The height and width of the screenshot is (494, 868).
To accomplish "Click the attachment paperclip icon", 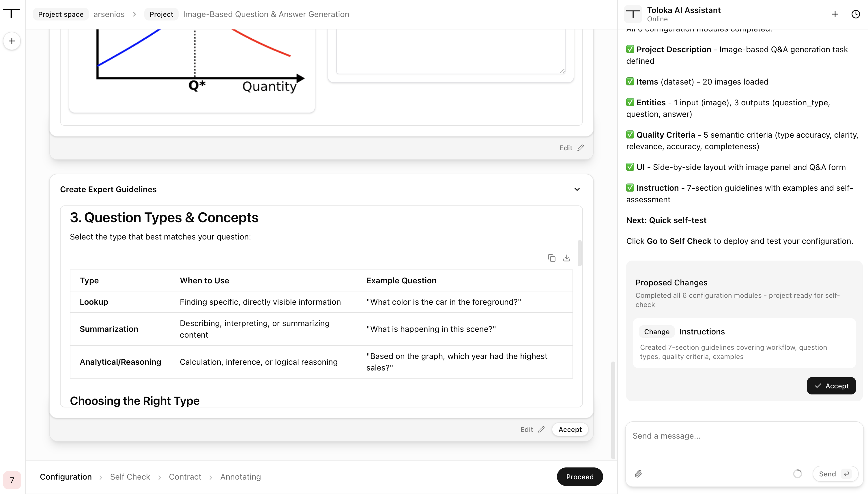I will point(638,474).
